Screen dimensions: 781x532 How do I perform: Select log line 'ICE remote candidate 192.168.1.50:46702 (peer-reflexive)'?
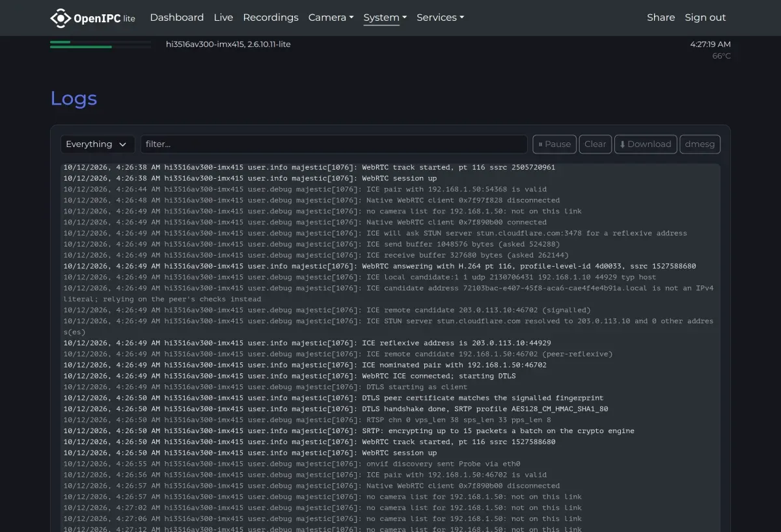[338, 354]
